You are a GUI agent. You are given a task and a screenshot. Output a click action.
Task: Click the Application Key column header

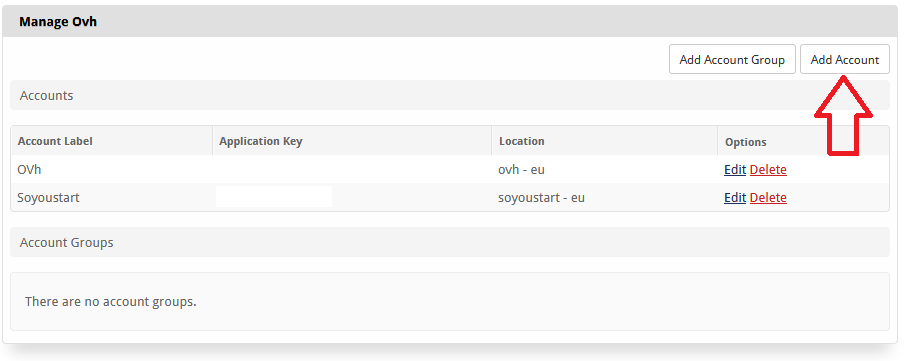[261, 141]
